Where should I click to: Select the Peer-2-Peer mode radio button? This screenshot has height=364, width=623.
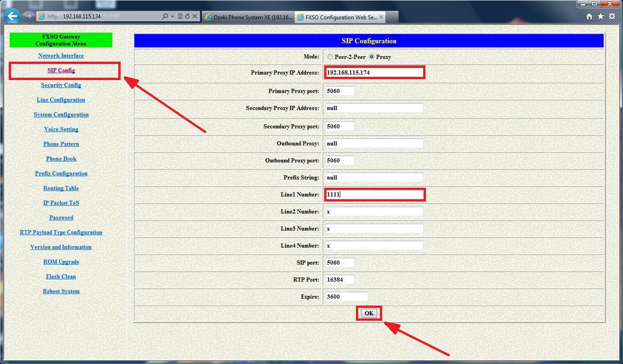tap(330, 57)
